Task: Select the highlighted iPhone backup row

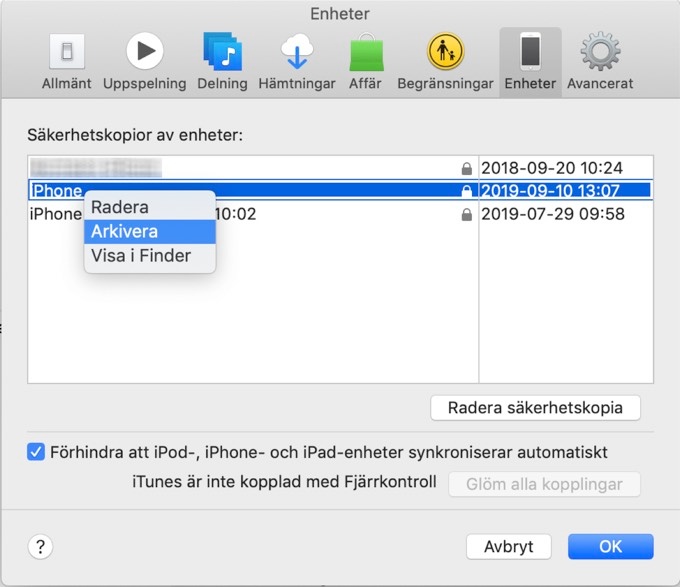Action: pyautogui.click(x=340, y=190)
